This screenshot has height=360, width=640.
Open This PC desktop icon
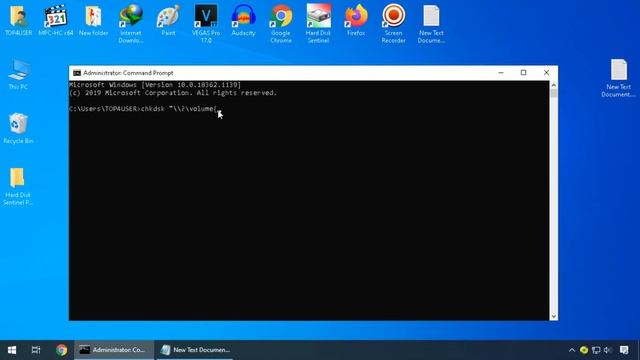click(x=18, y=74)
